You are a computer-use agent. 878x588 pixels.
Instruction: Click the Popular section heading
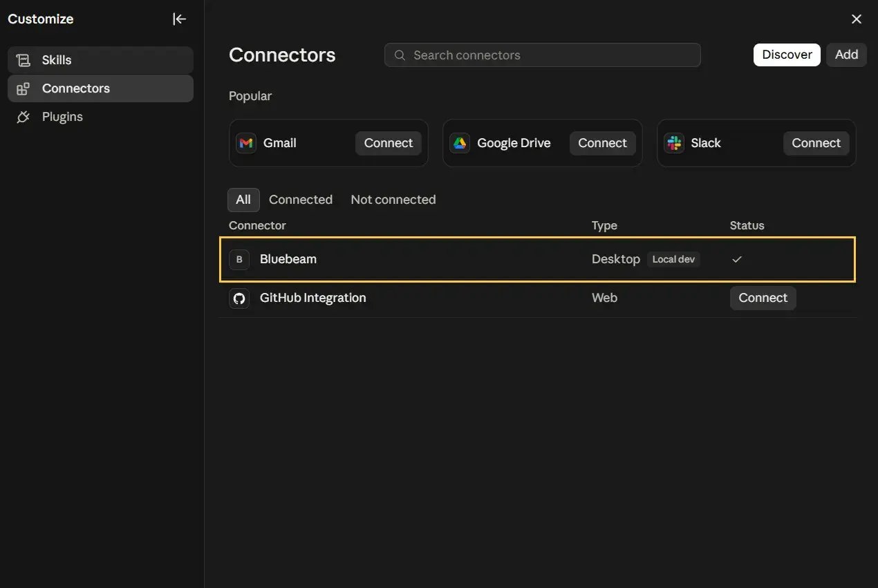(250, 96)
